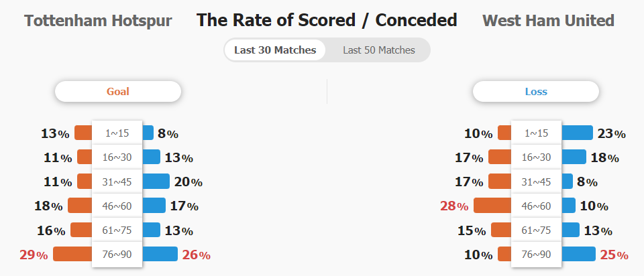Image resolution: width=644 pixels, height=276 pixels.
Task: Click the orange 28% bar in Loss chart
Action: pyautogui.click(x=492, y=206)
